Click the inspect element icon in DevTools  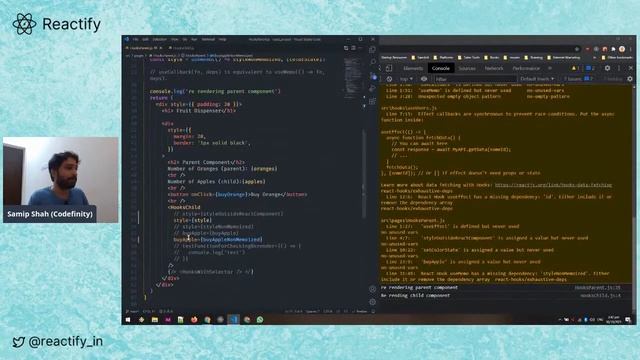point(381,68)
